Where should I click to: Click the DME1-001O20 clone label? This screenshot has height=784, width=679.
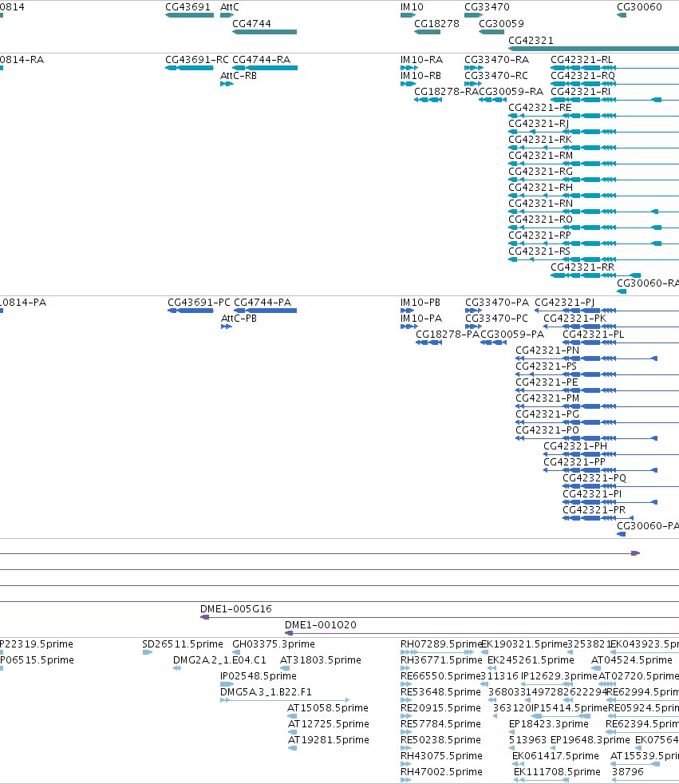pyautogui.click(x=321, y=625)
